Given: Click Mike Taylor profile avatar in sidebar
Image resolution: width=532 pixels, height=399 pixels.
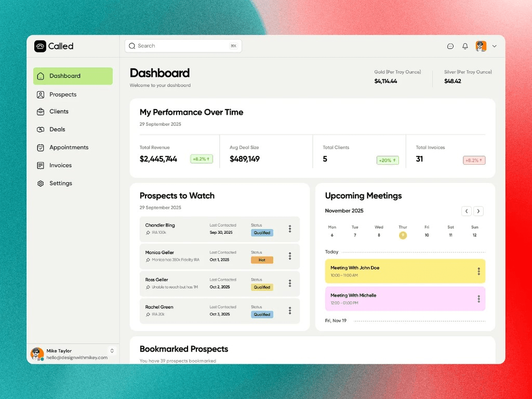Looking at the screenshot, I should (37, 354).
